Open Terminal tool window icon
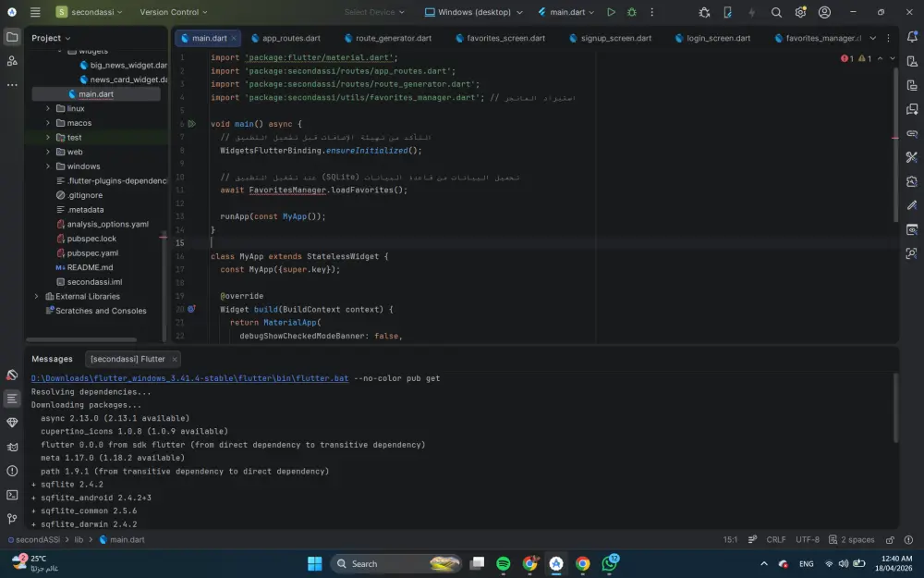 tap(12, 495)
